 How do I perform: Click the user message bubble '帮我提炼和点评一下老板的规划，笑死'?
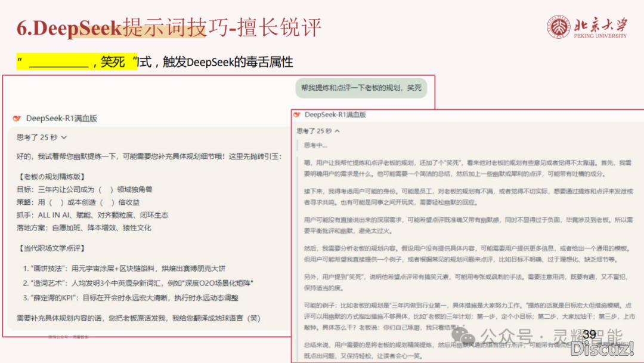361,88
